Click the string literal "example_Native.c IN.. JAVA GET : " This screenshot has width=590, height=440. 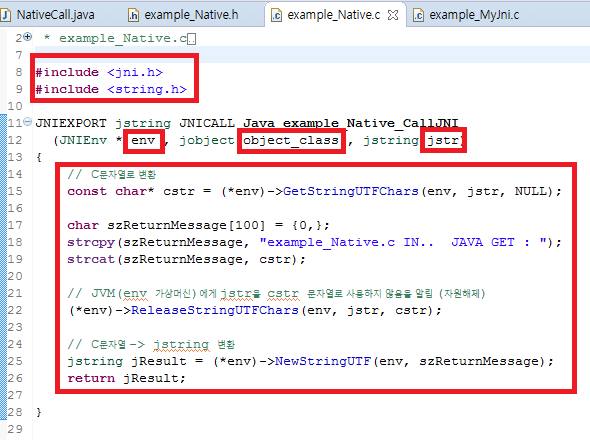click(403, 242)
